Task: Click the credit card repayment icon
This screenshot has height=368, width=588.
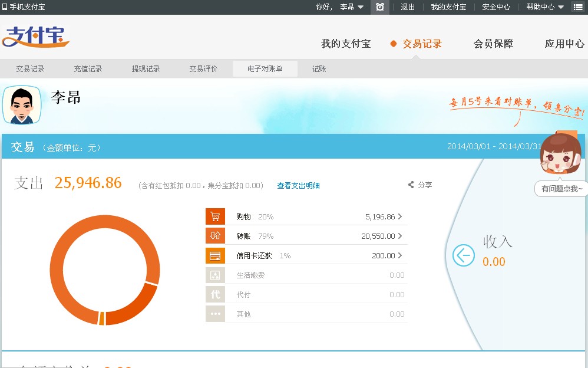Action: tap(215, 255)
